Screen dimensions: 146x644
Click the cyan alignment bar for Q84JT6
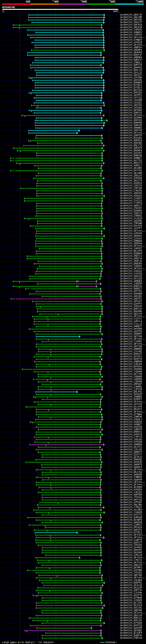(x=66, y=15)
